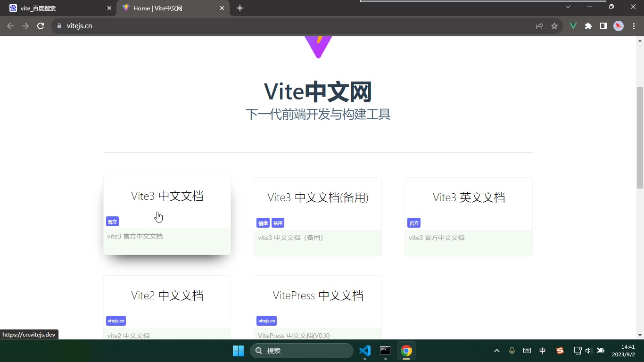This screenshot has width=644, height=362.
Task: Click the vitejs.cn badge under VitePress 中文文档
Action: coord(267,321)
